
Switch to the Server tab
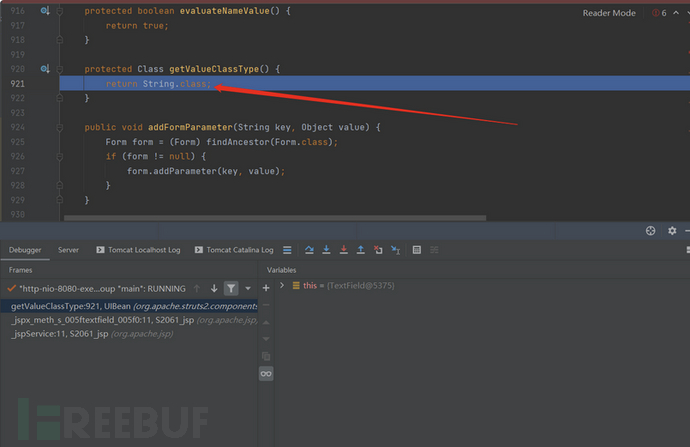[x=68, y=250]
